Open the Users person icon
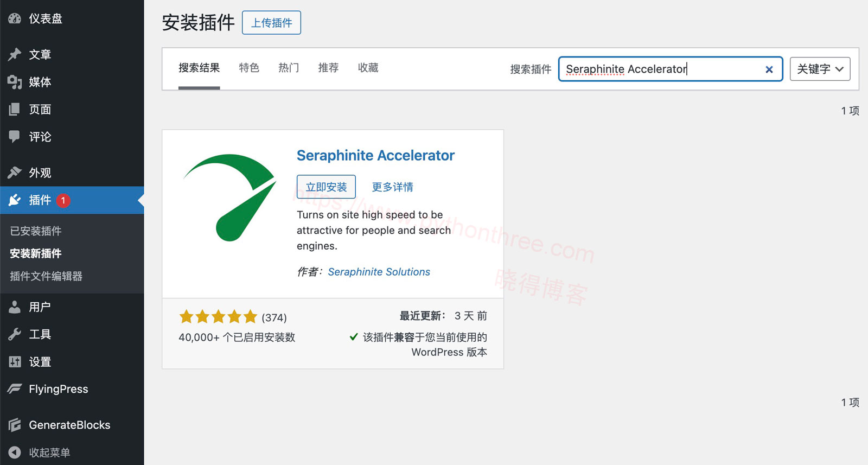 15,307
